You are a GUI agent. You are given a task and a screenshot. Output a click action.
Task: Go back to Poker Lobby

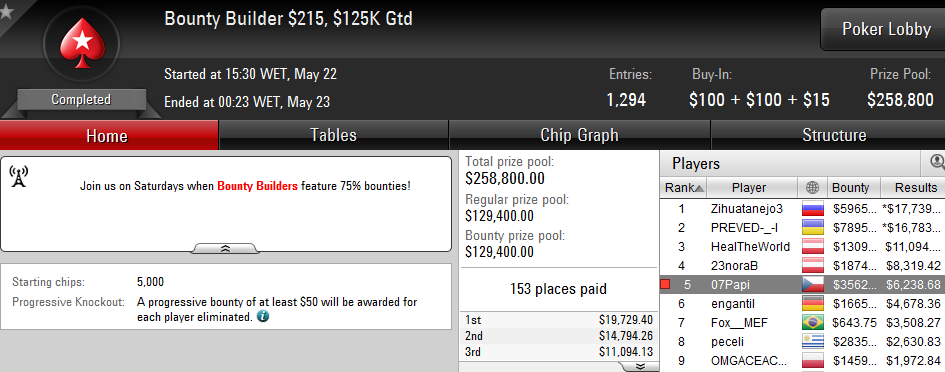point(885,29)
